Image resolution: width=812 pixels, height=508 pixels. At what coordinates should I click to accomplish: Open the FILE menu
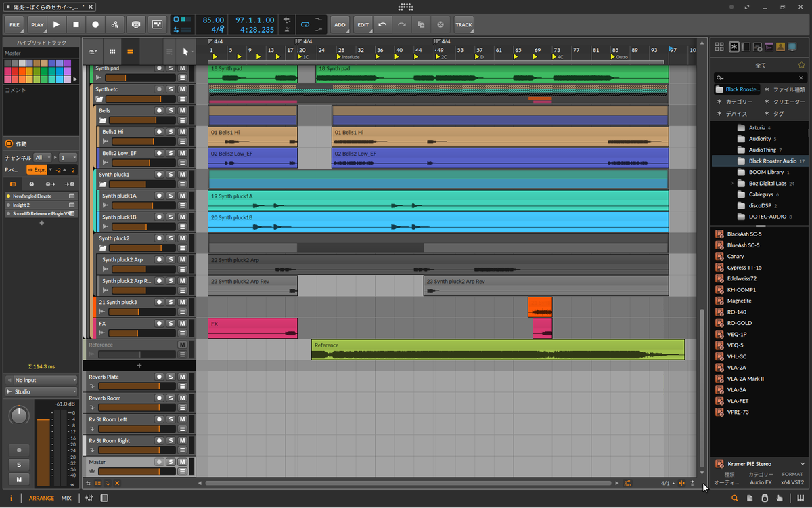pyautogui.click(x=15, y=24)
